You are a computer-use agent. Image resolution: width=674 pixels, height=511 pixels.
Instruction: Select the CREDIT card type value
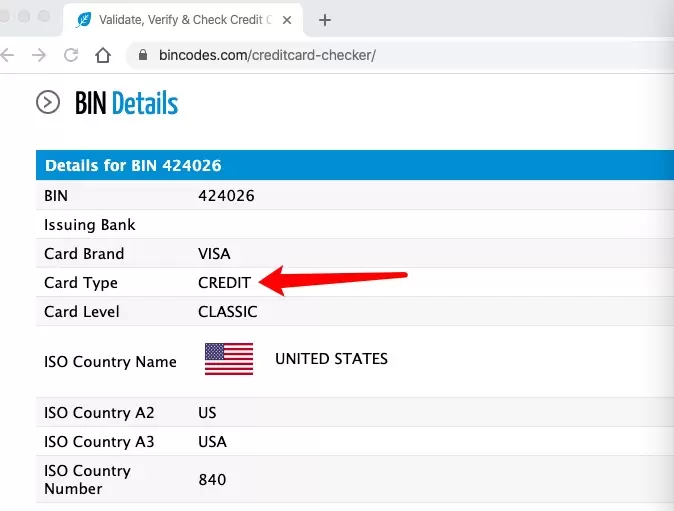click(224, 283)
